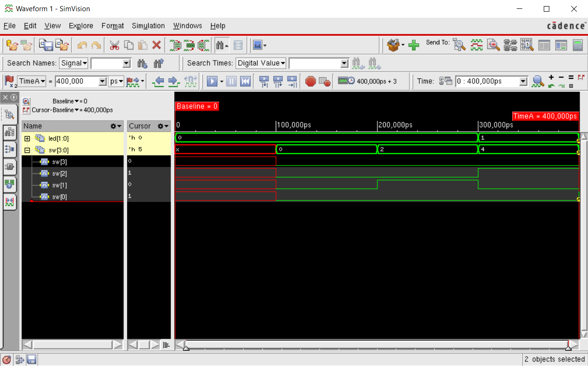Open the Digital Value dropdown

click(x=261, y=63)
